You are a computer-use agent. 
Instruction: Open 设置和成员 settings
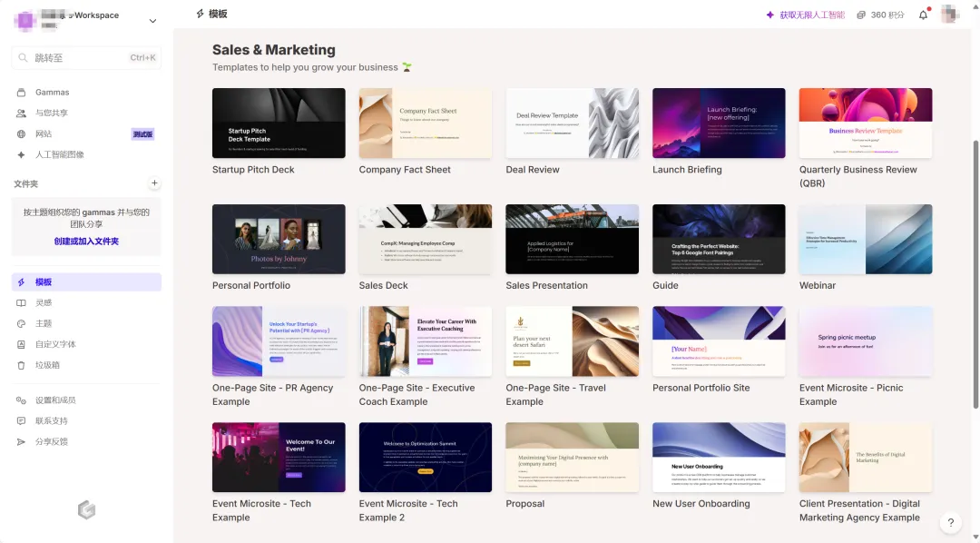[55, 400]
